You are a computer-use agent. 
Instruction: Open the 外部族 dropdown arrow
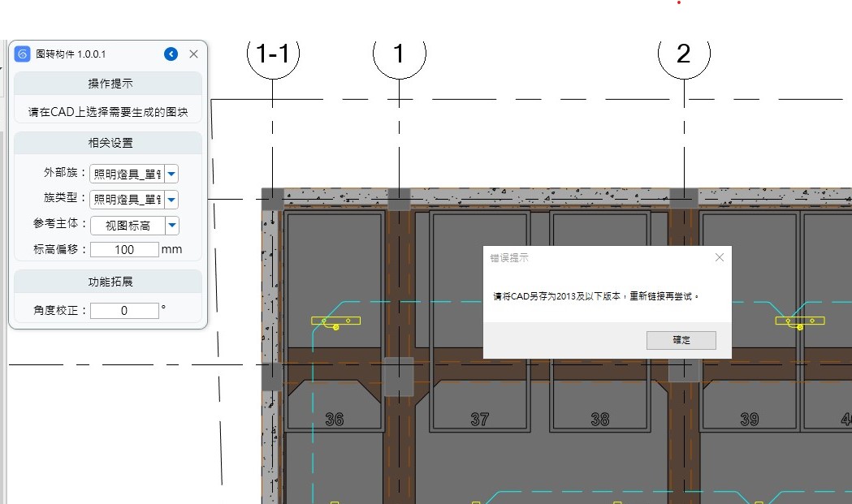coord(171,174)
